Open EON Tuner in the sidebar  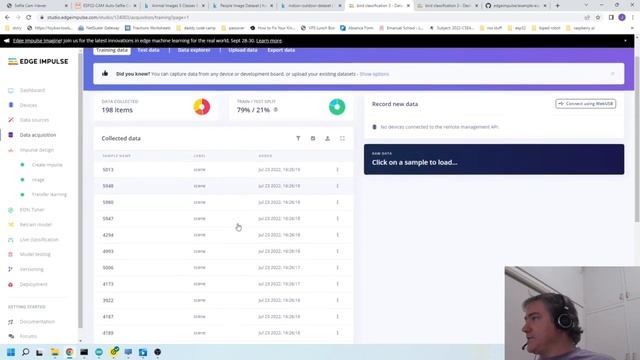point(32,210)
